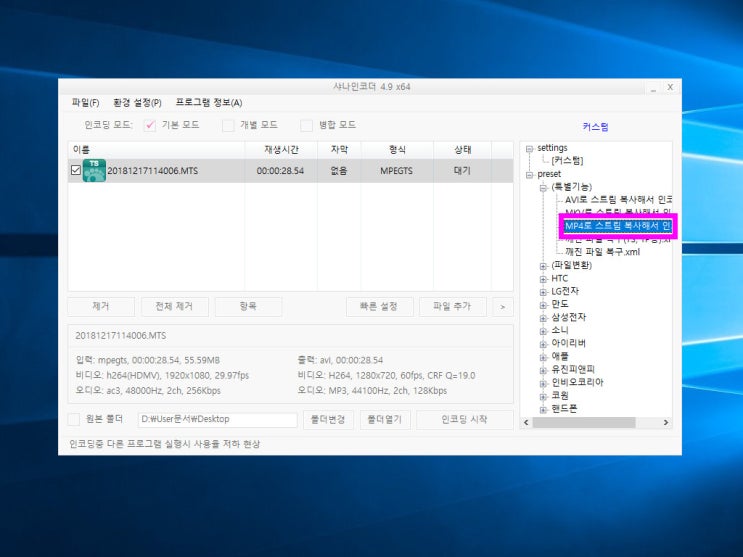Collapse the settings tree node
Screen dimensions: 743x557
point(529,149)
